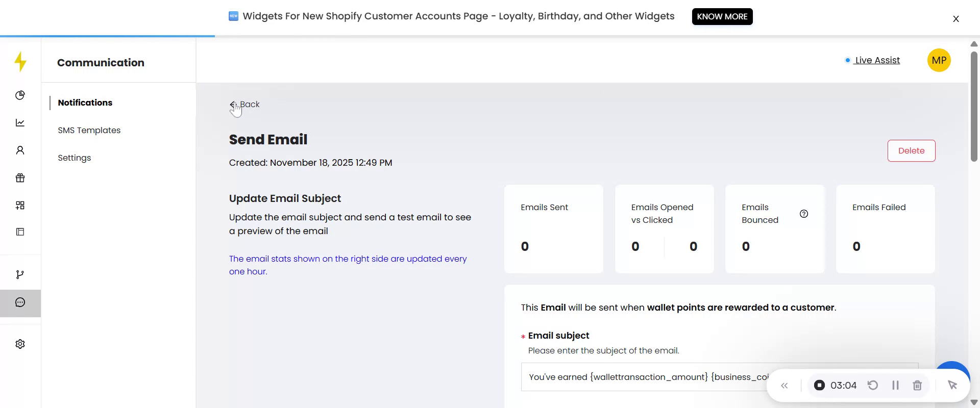Click into the Email subject text field
The height and width of the screenshot is (408, 980).
click(x=643, y=377)
